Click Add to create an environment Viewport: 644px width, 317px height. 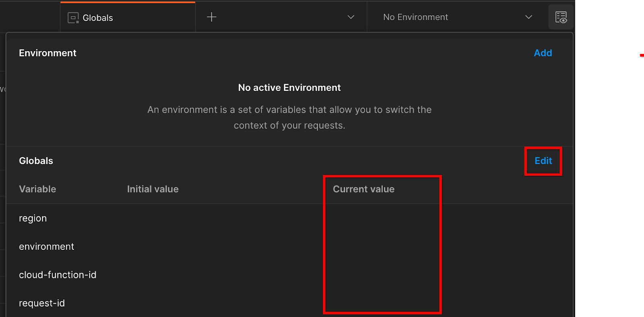tap(543, 53)
